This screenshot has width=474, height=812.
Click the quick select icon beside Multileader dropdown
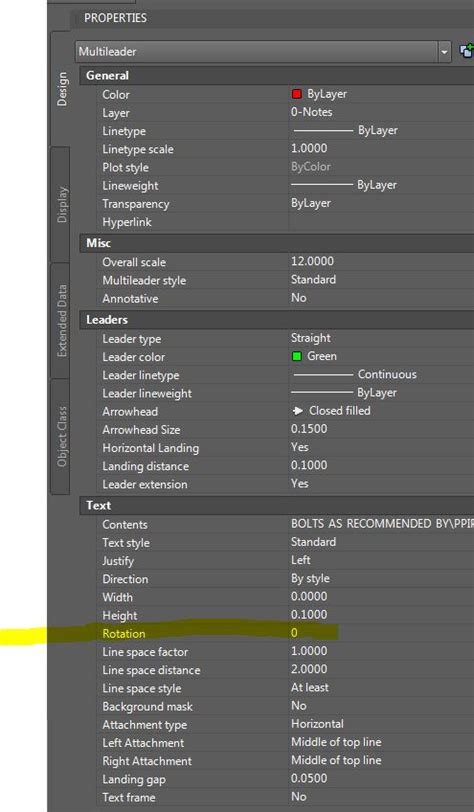[466, 51]
